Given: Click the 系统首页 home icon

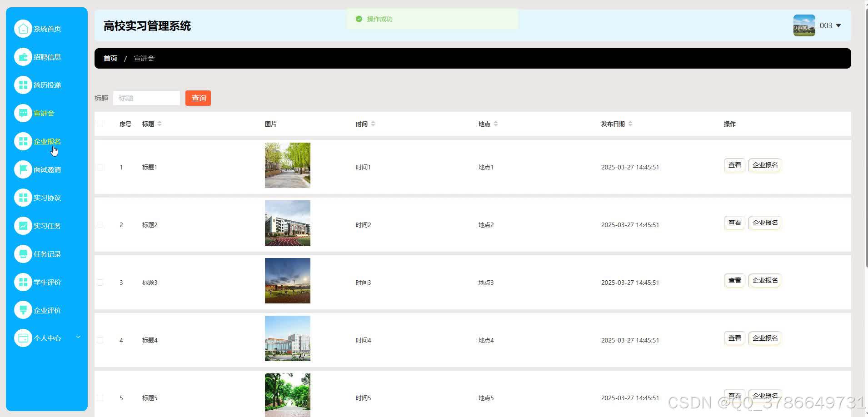Looking at the screenshot, I should [x=23, y=29].
